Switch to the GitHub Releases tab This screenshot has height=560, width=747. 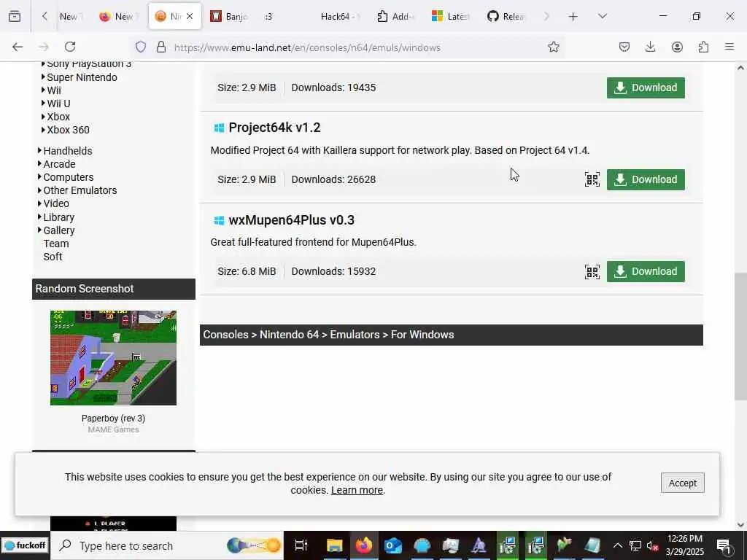506,17
